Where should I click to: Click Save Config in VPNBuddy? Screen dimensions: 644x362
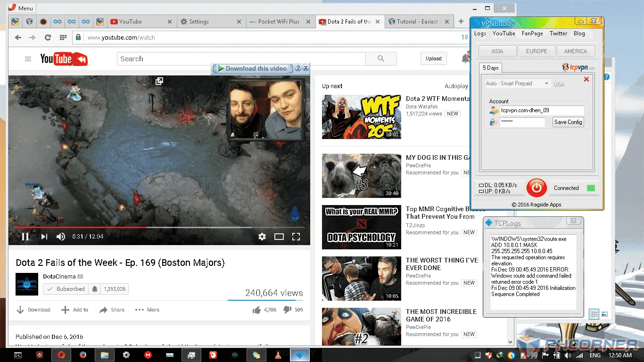[x=568, y=122]
